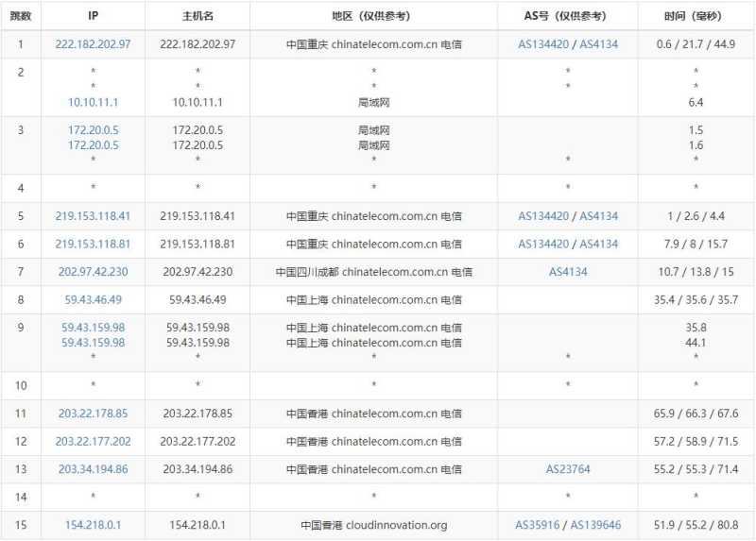The height and width of the screenshot is (541, 756).
Task: Click region cell in hop 11 row
Action: point(373,414)
